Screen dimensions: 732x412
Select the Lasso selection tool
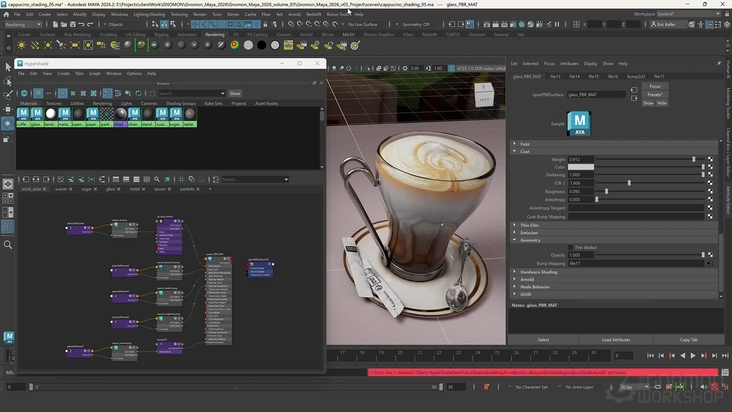pyautogui.click(x=8, y=81)
